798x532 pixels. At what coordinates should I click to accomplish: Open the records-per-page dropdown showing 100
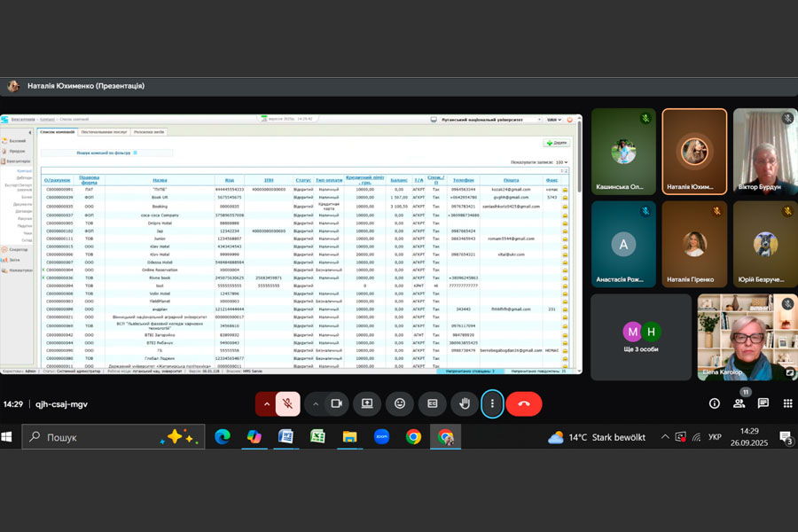[x=561, y=162]
